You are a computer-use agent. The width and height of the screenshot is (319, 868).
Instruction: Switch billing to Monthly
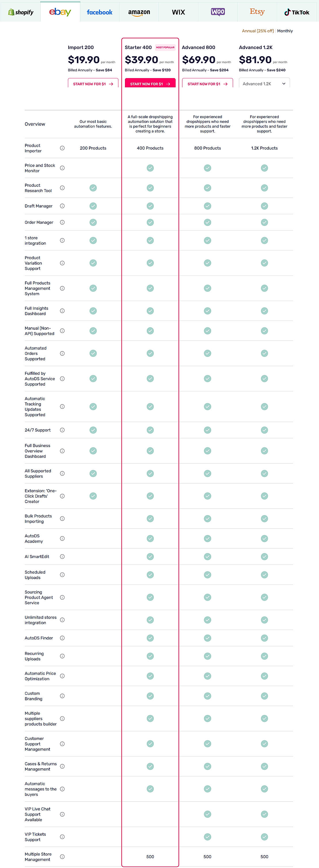click(285, 31)
